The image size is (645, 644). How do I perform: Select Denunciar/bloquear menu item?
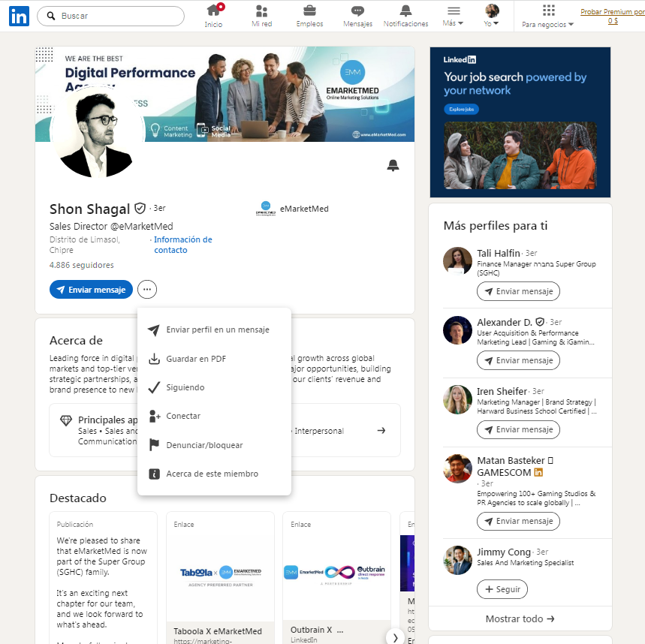coord(214,445)
